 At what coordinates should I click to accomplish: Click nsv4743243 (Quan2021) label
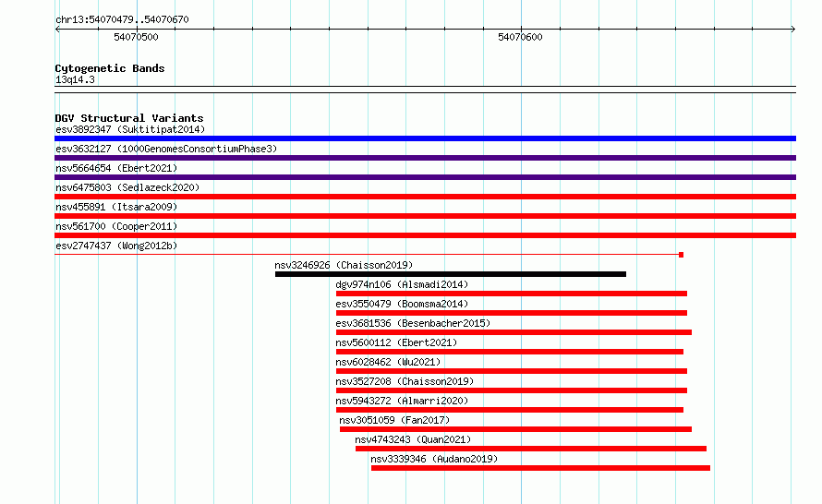pyautogui.click(x=413, y=439)
